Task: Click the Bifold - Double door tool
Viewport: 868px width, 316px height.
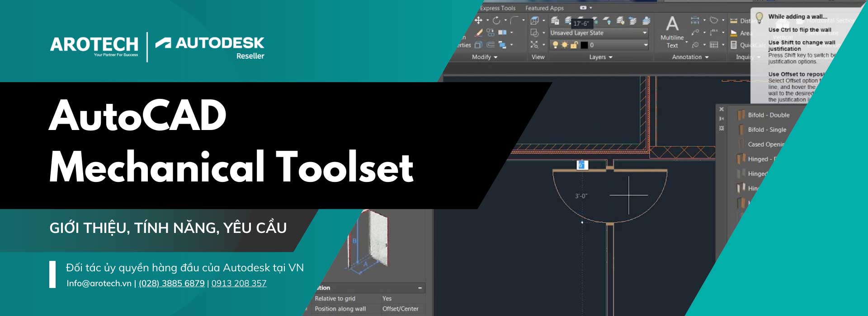Action: click(764, 115)
